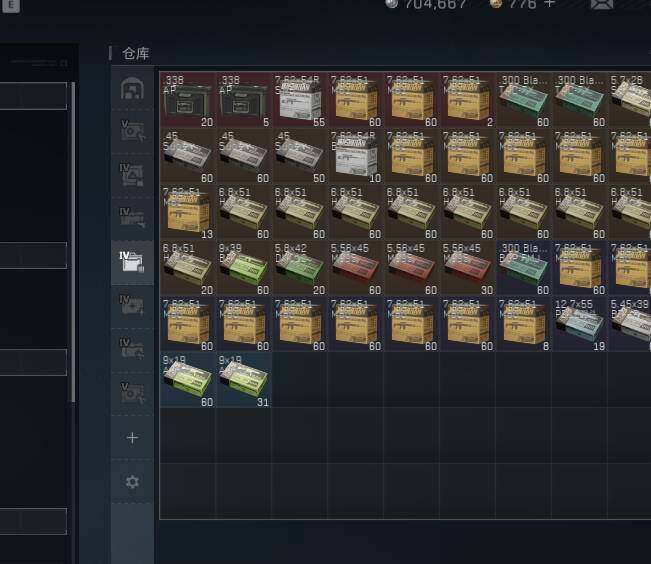Select the .338 AP ammo case with 20 rounds
The height and width of the screenshot is (564, 651).
188,100
